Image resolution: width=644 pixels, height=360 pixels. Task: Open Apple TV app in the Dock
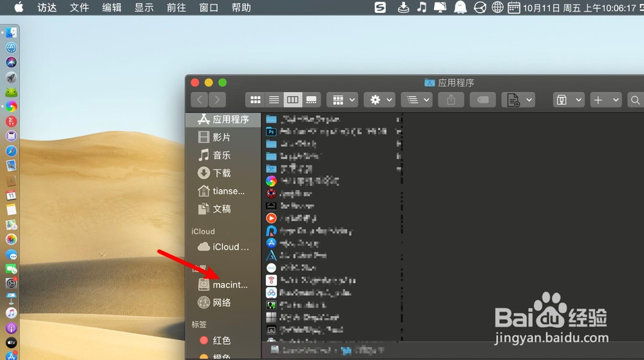[x=11, y=343]
